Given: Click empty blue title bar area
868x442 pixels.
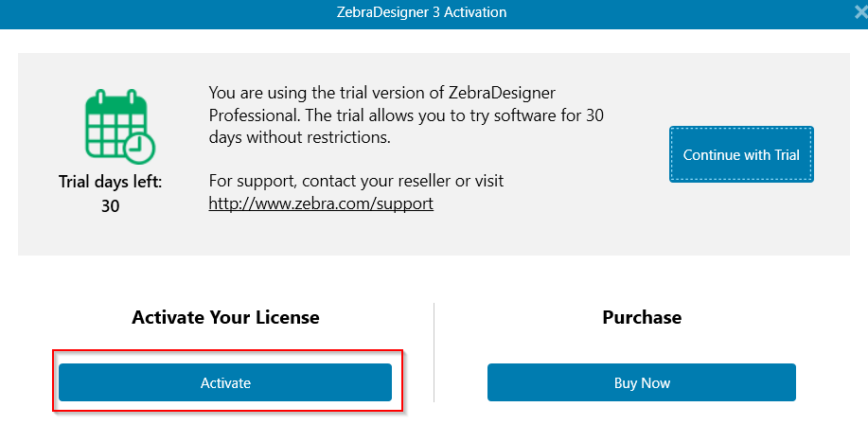Looking at the screenshot, I should 166,14.
